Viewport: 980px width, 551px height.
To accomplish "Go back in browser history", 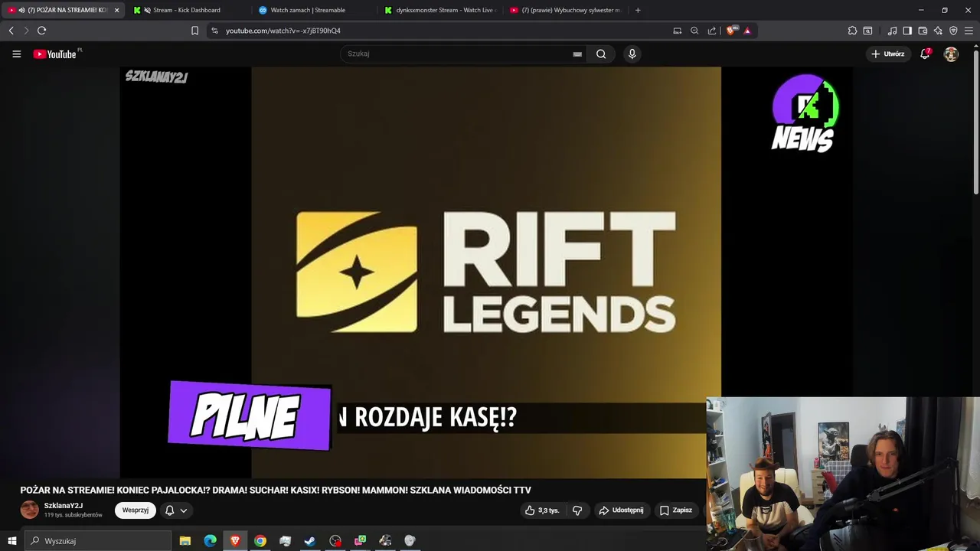I will click(x=11, y=31).
